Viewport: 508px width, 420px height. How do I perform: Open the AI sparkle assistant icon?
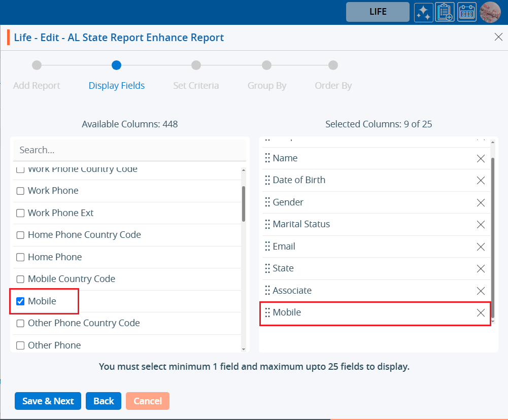pyautogui.click(x=423, y=12)
